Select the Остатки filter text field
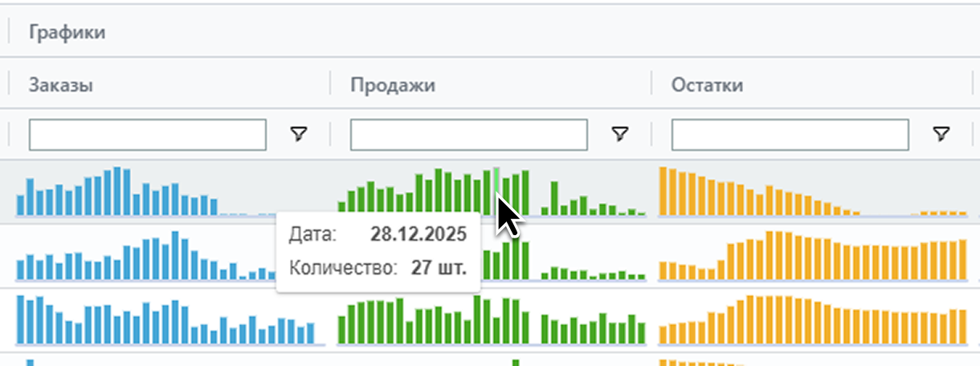The image size is (980, 366). tap(790, 135)
